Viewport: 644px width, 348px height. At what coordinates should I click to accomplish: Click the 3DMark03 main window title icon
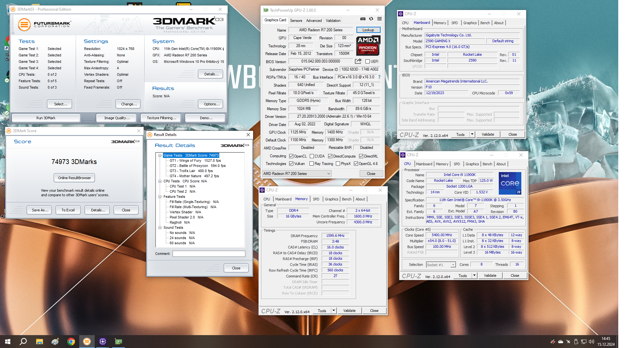(x=13, y=9)
